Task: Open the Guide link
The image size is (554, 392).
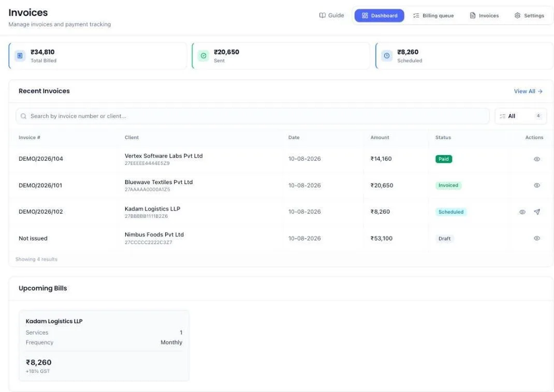Action: coord(331,16)
